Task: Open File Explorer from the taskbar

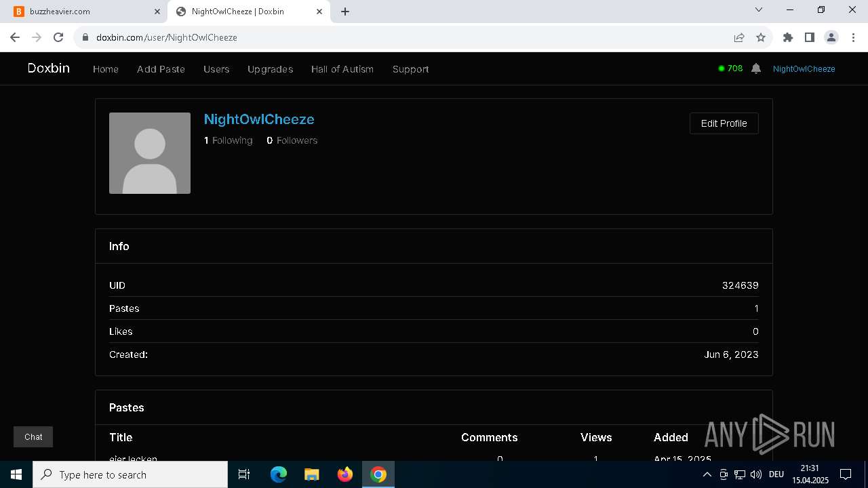Action: tap(311, 474)
